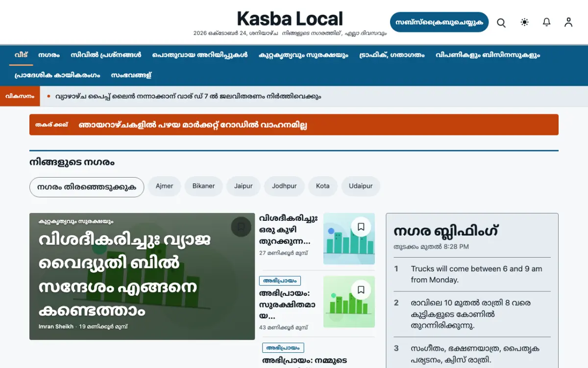
Task: Go to Kasba Local home logo
Action: coord(290,19)
